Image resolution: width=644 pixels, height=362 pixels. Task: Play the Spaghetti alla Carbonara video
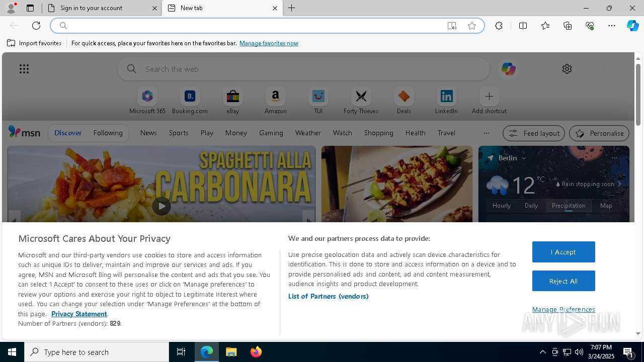point(162,206)
